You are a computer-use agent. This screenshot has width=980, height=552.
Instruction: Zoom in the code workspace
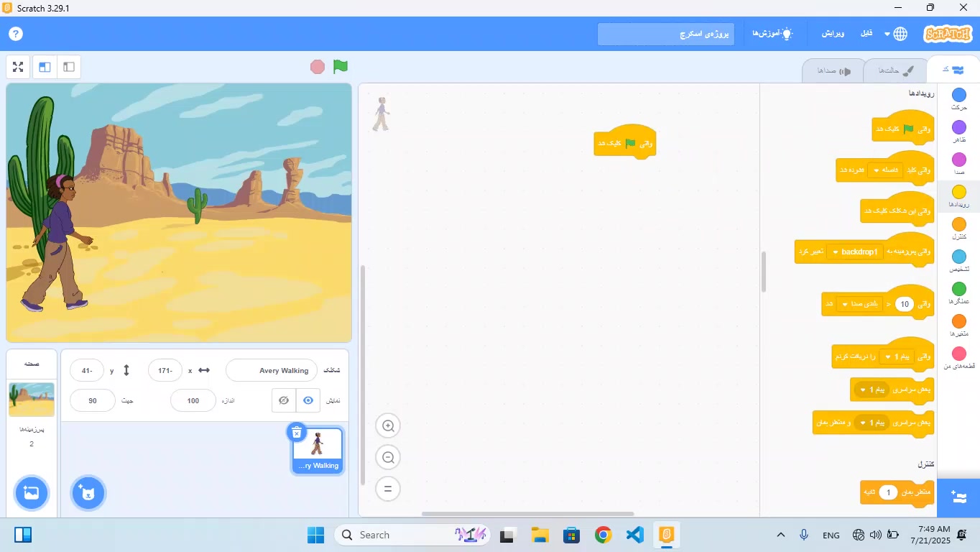click(388, 426)
